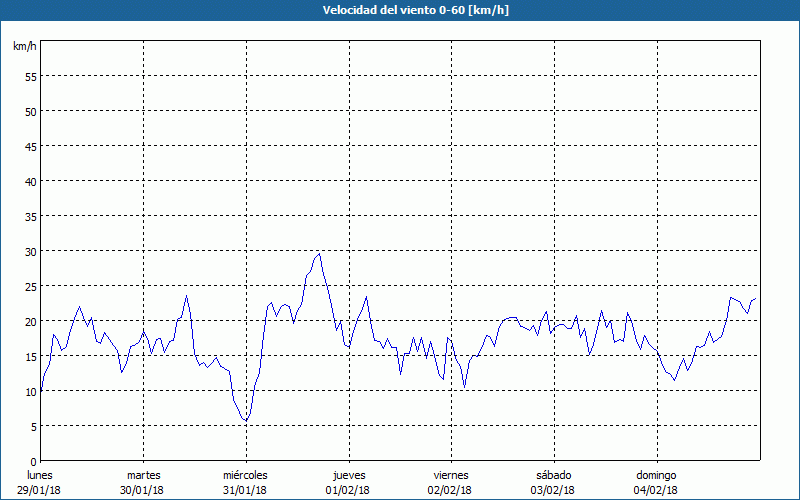The height and width of the screenshot is (500, 800).
Task: Click the km/h unit label
Action: pos(25,47)
